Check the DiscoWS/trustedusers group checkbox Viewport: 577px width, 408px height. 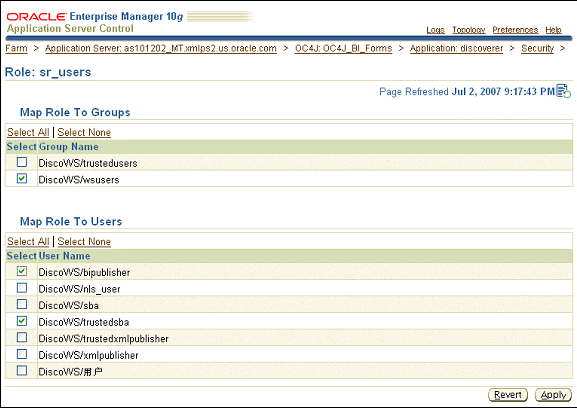coord(22,162)
